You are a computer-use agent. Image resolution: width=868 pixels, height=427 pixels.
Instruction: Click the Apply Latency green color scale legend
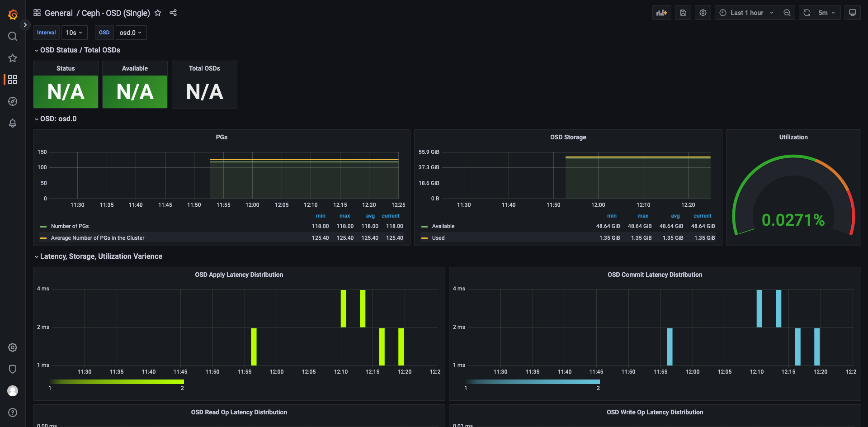click(117, 382)
